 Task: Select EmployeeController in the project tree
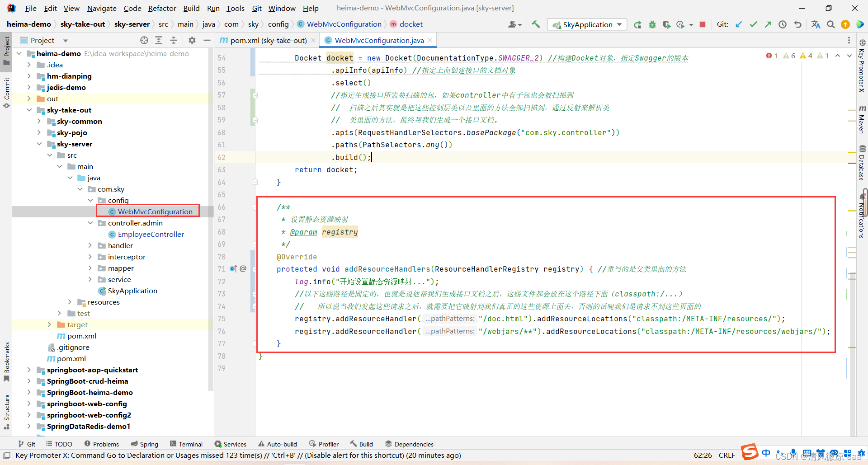point(151,234)
